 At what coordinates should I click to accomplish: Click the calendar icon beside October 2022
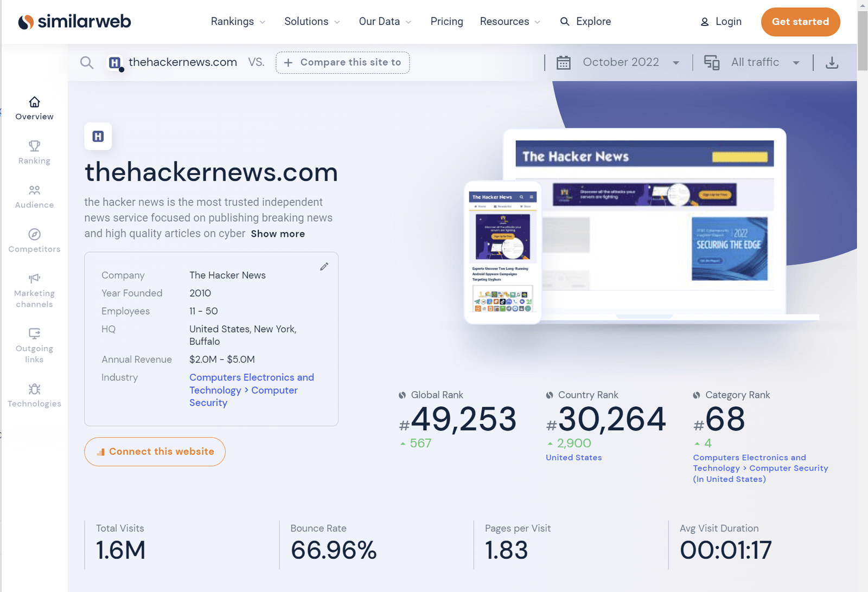(x=564, y=63)
